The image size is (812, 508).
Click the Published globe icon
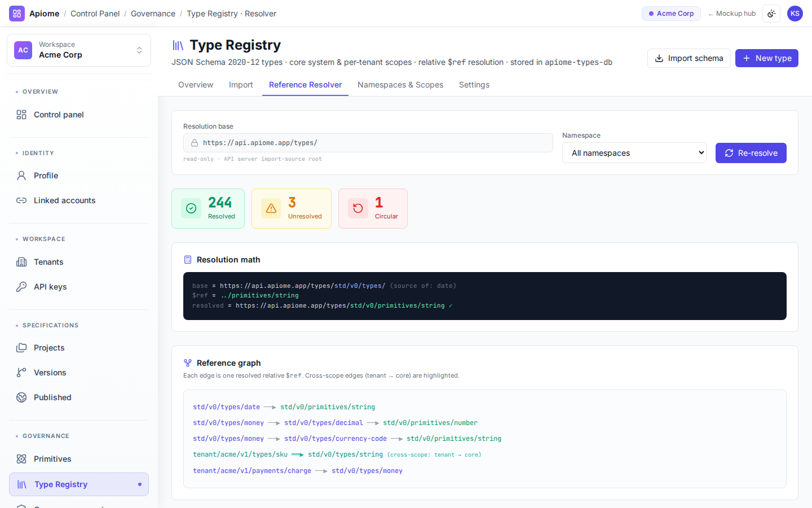tap(21, 397)
